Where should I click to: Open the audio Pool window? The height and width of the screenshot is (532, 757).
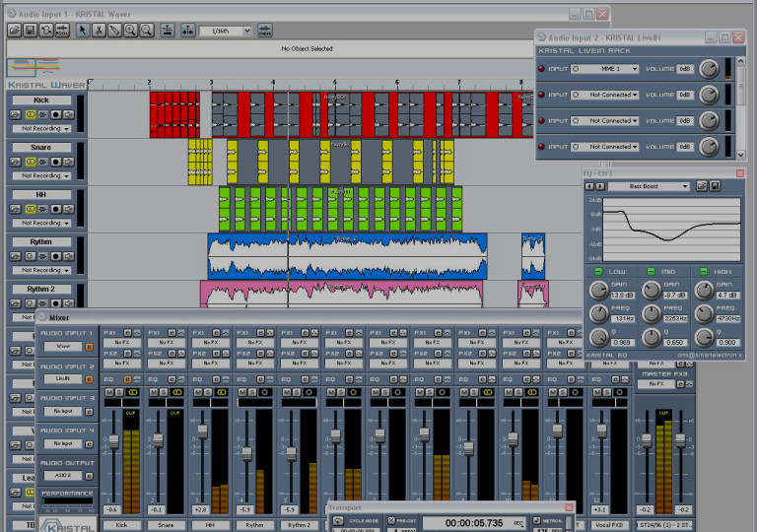[62, 31]
